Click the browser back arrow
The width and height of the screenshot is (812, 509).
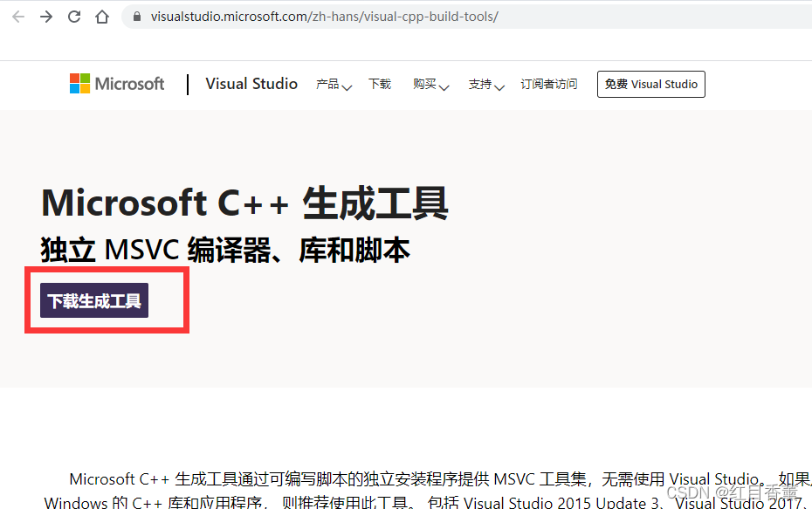18,16
